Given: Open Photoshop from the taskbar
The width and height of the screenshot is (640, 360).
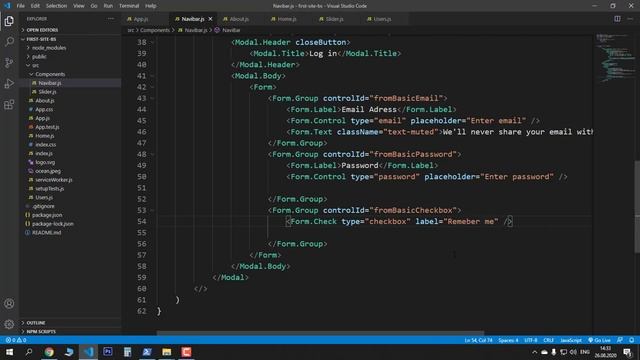Looking at the screenshot, I should click(108, 352).
